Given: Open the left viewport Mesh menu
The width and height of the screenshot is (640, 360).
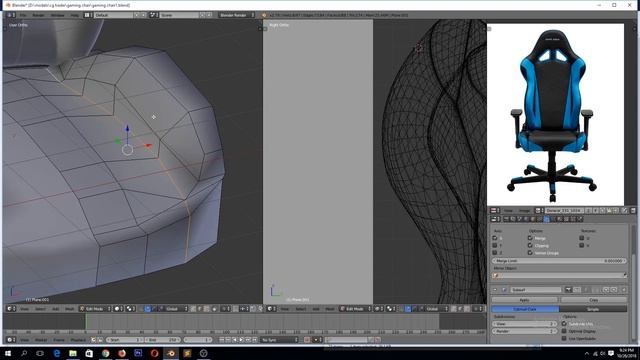Looking at the screenshot, I should 69,309.
